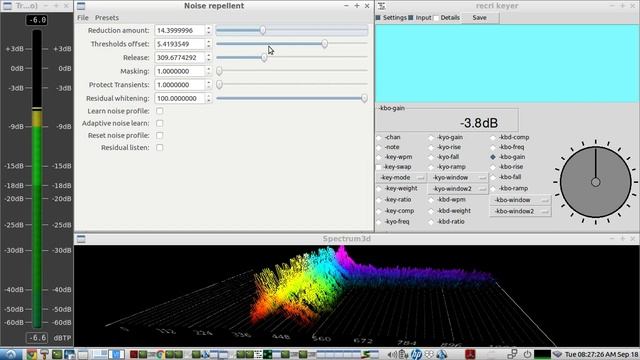This screenshot has height=360, width=640.
Task: Focus the Residual whitening value field
Action: coord(180,98)
